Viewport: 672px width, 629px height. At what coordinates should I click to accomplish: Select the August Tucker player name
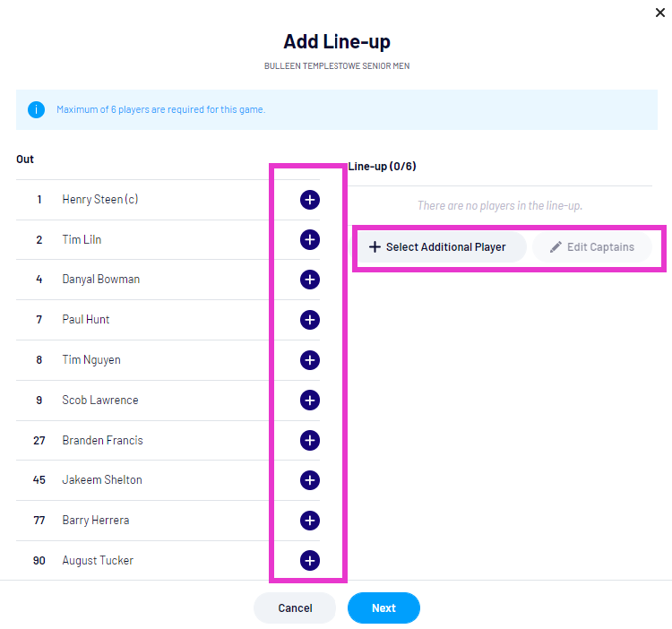click(x=98, y=561)
